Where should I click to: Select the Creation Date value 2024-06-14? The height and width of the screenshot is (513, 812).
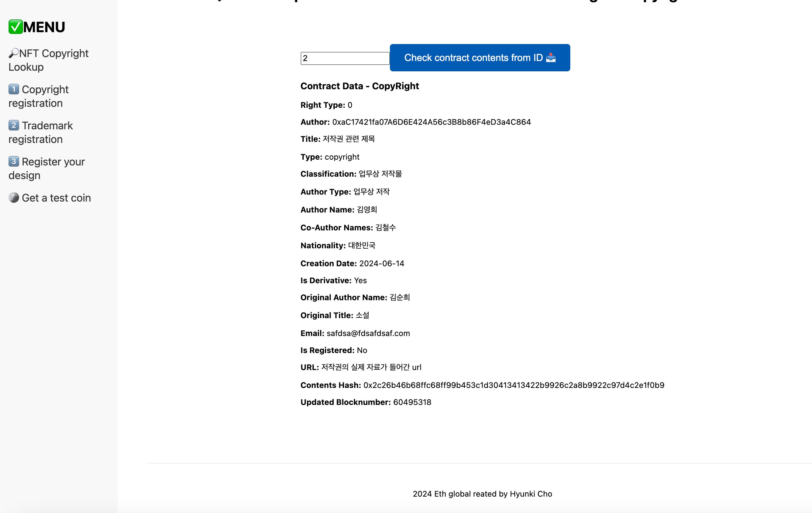tap(382, 263)
